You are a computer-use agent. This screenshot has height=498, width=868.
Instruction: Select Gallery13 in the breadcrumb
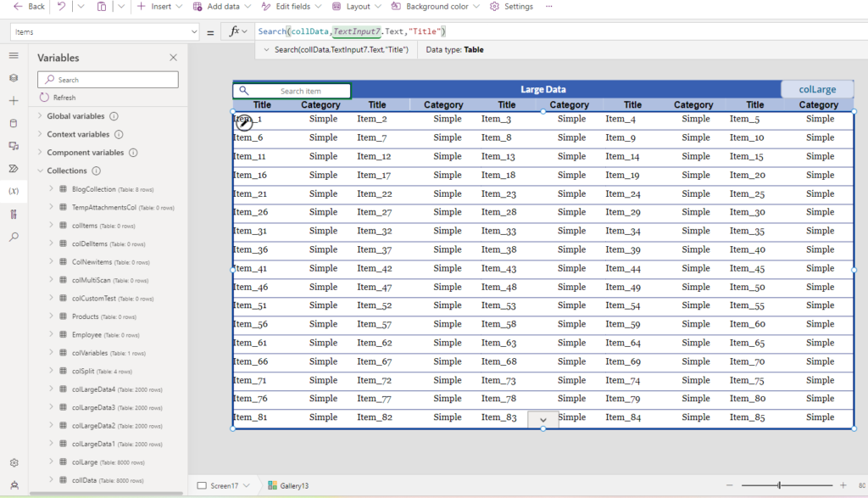point(288,486)
